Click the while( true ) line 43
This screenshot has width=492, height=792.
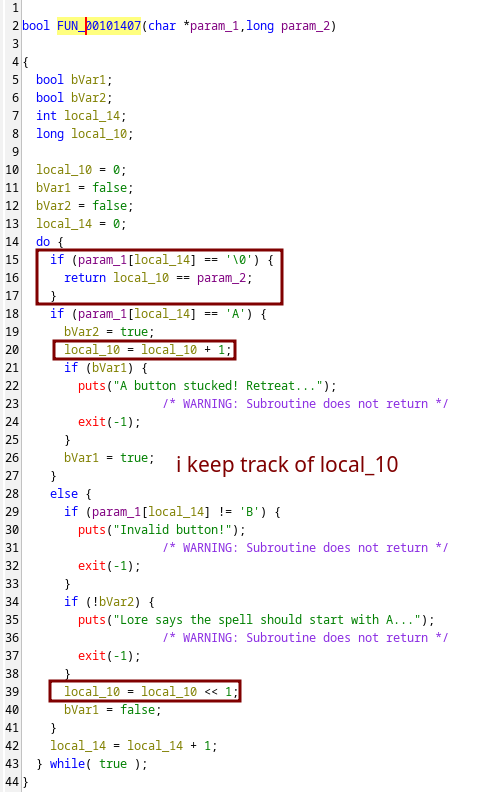(92, 764)
